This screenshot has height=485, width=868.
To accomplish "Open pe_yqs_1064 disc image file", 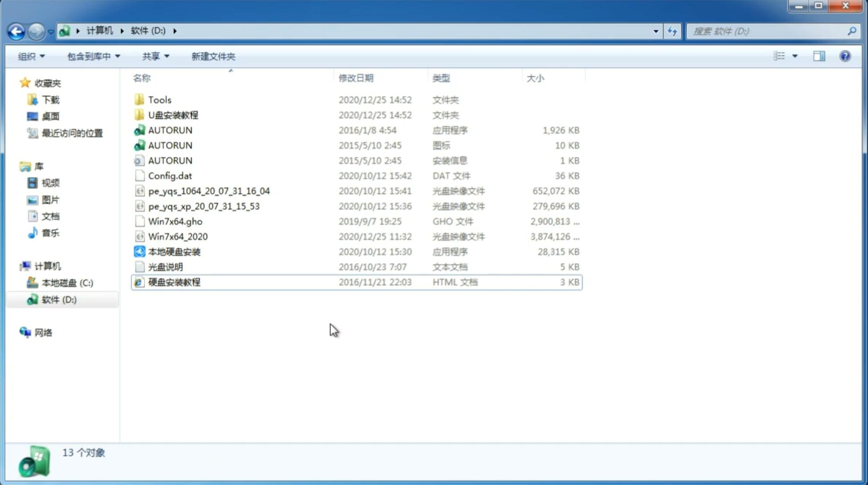I will tap(209, 190).
